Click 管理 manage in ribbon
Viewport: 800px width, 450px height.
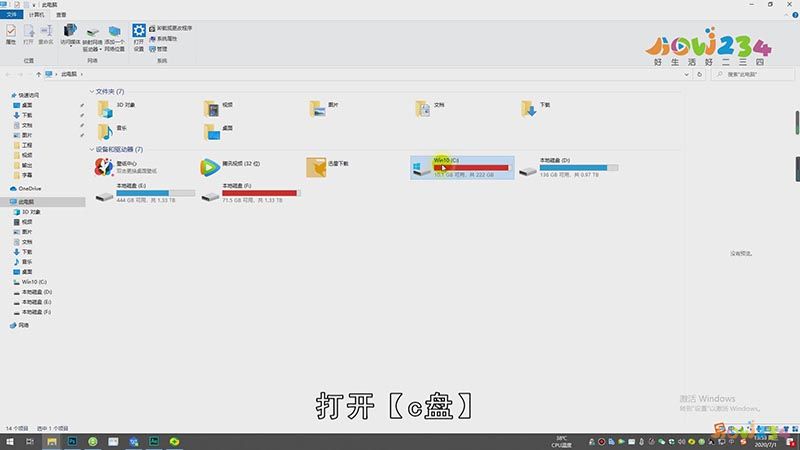[x=158, y=49]
